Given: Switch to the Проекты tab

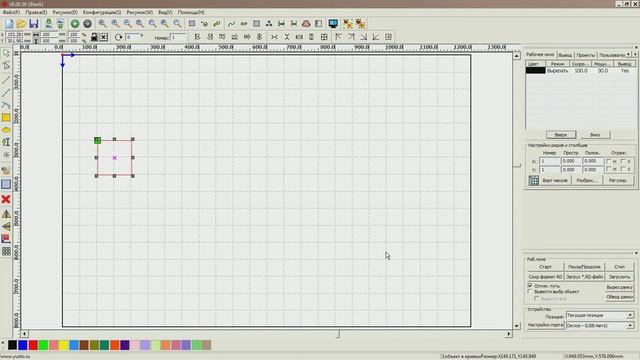Looking at the screenshot, I should [586, 55].
